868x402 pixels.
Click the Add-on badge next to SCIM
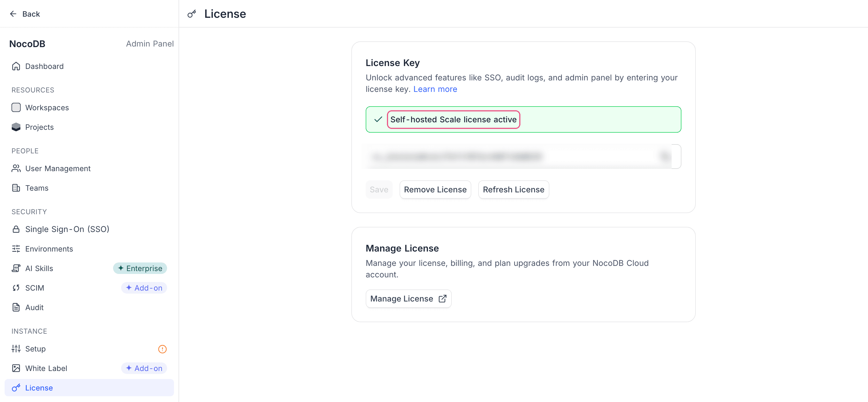pos(144,288)
